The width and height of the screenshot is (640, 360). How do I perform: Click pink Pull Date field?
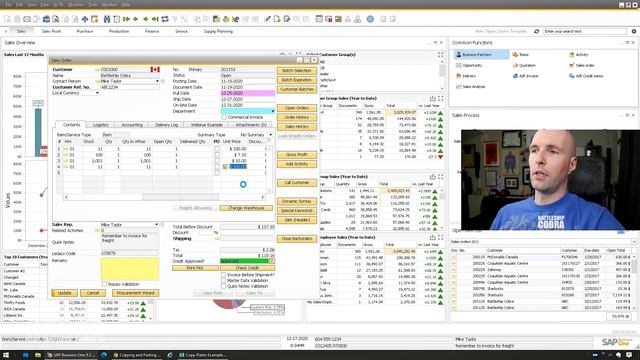[247, 93]
